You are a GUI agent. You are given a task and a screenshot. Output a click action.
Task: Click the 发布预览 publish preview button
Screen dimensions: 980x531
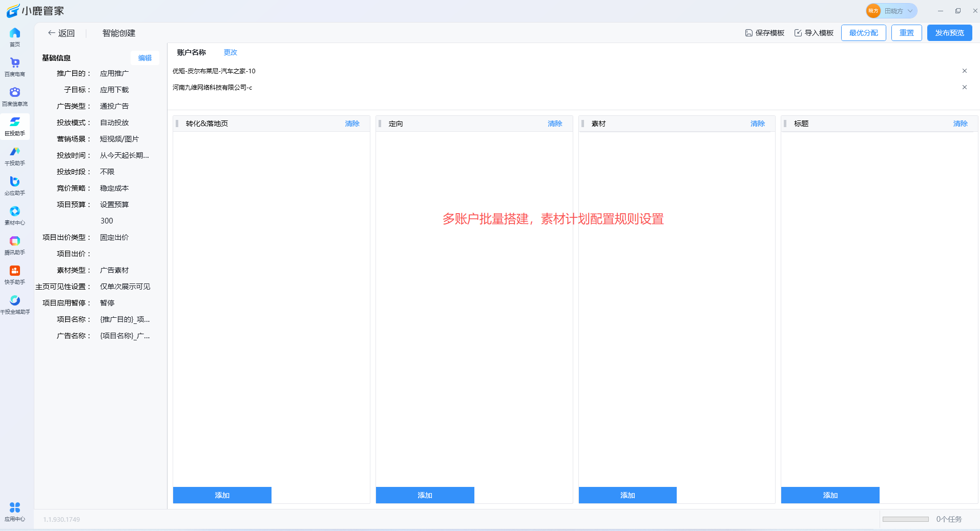(x=949, y=32)
